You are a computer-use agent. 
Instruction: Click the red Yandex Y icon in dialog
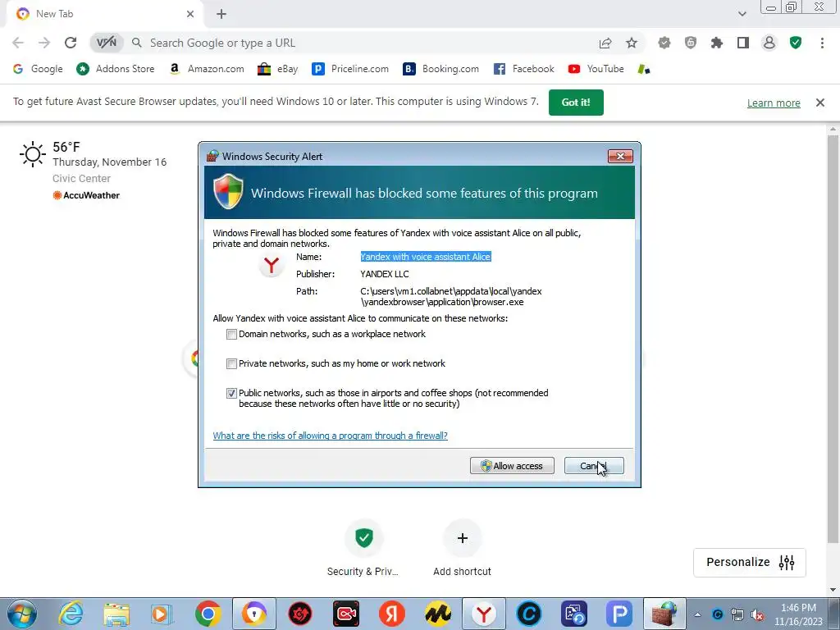[x=272, y=265]
